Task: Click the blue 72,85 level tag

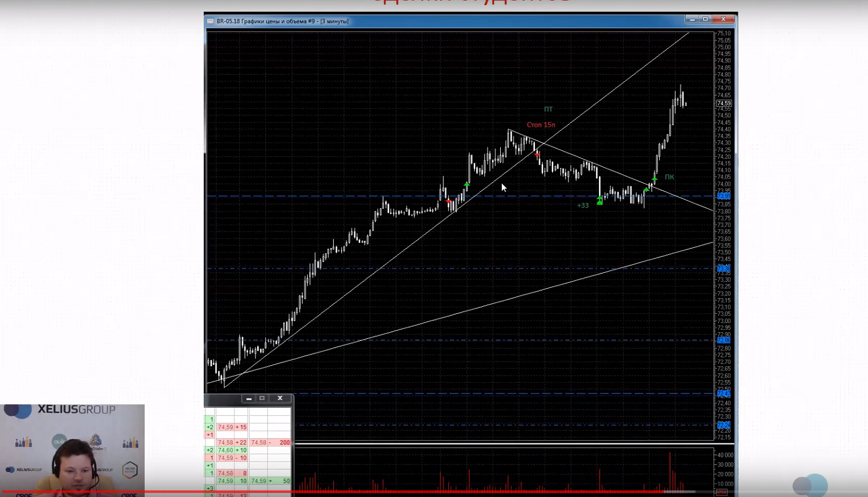Action: point(724,340)
